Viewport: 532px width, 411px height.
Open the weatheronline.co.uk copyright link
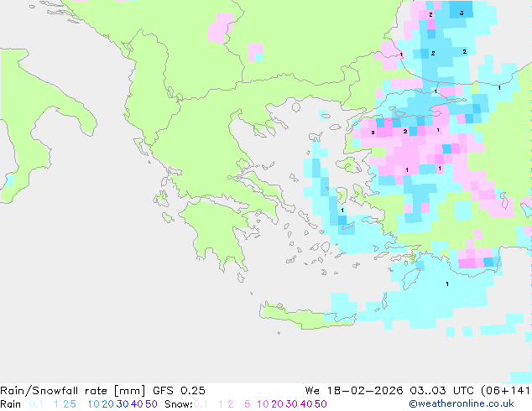462,404
